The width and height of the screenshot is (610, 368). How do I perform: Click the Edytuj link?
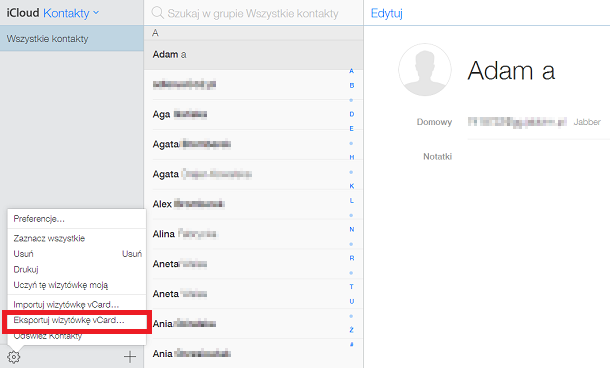point(386,13)
